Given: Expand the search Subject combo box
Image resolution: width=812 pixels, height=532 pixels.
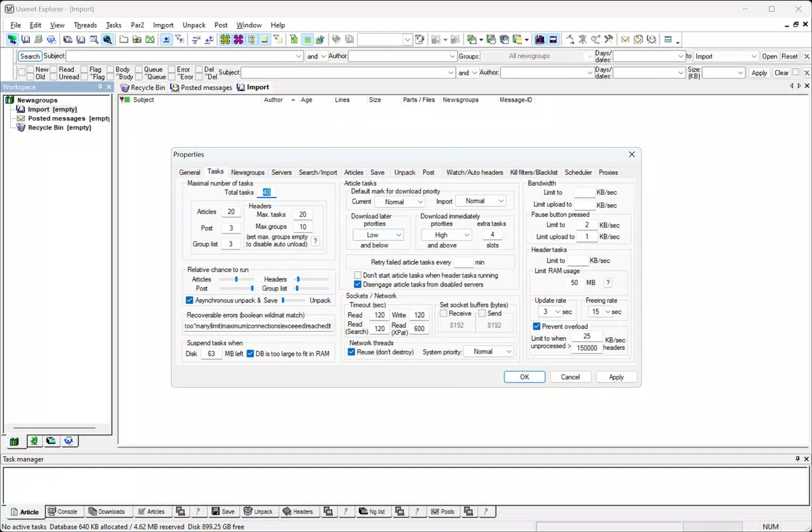Looking at the screenshot, I should click(299, 57).
